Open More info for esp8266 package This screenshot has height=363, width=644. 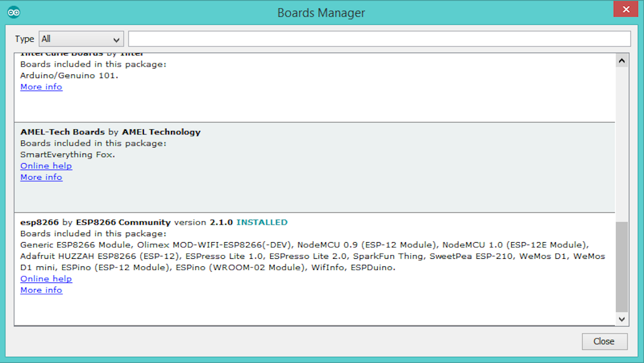point(41,290)
